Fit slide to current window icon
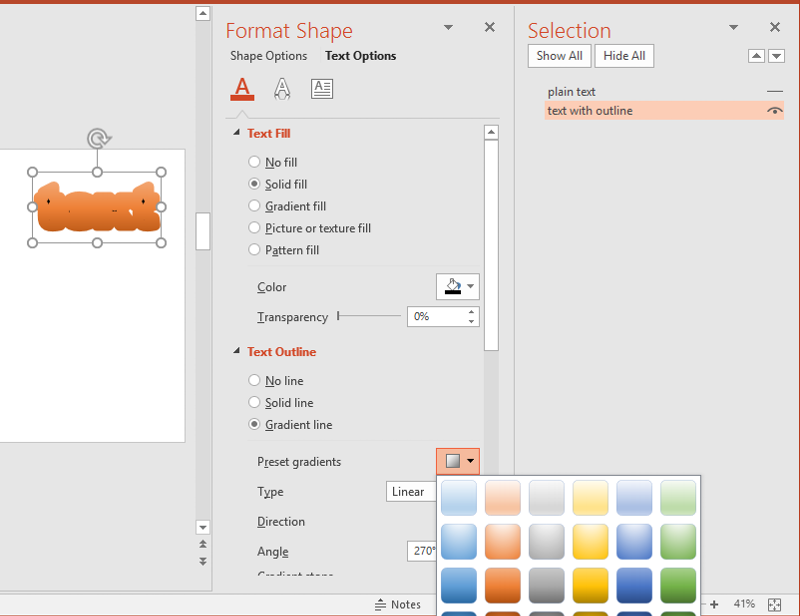Viewport: 800px width, 616px height. pos(774,605)
